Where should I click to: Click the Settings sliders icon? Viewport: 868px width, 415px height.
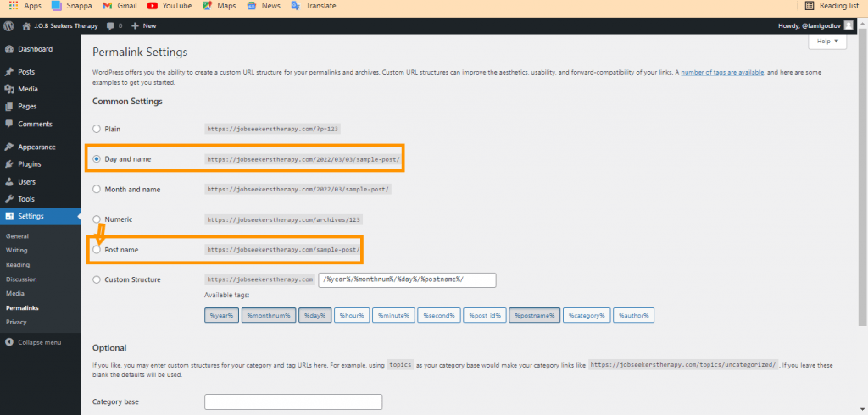click(8, 216)
